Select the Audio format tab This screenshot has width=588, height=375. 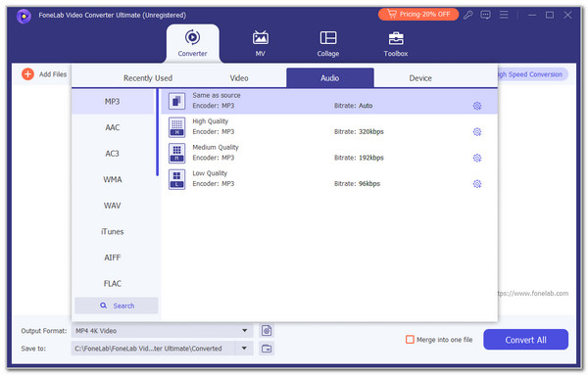[330, 78]
